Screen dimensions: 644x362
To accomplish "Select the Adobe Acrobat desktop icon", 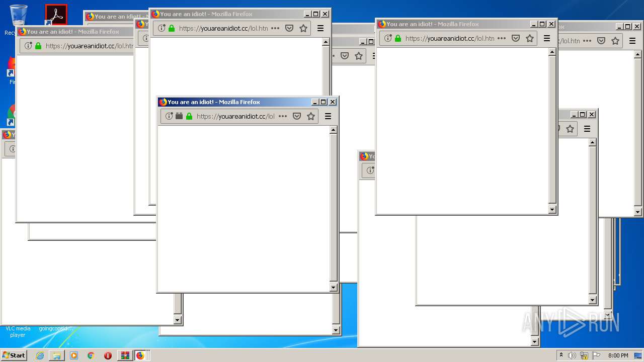I will pyautogui.click(x=56, y=15).
